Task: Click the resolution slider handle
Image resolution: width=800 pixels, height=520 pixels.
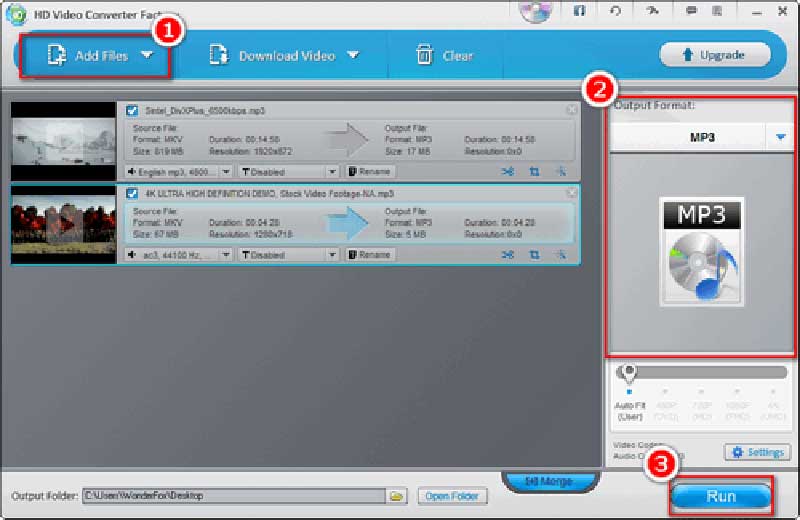Action: [x=629, y=373]
